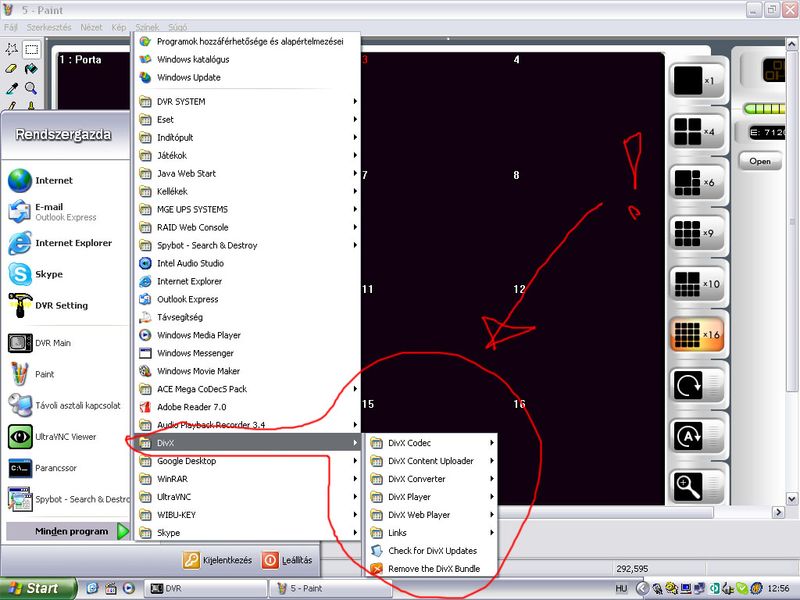Open the Szerkesztés menu in Paint
This screenshot has width=800, height=600.
[49, 28]
